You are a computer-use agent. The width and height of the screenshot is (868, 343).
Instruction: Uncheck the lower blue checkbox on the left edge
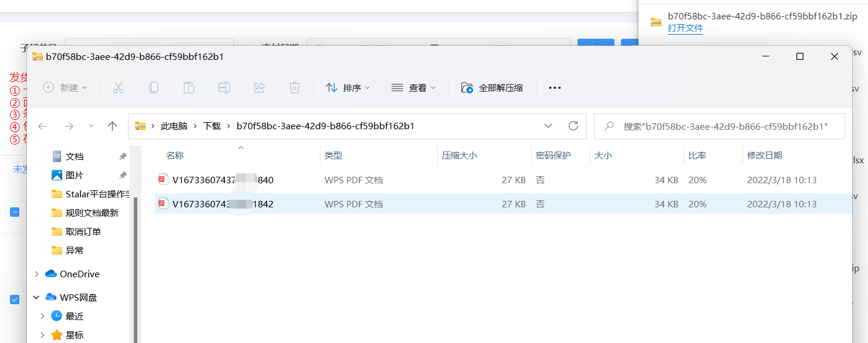click(15, 299)
